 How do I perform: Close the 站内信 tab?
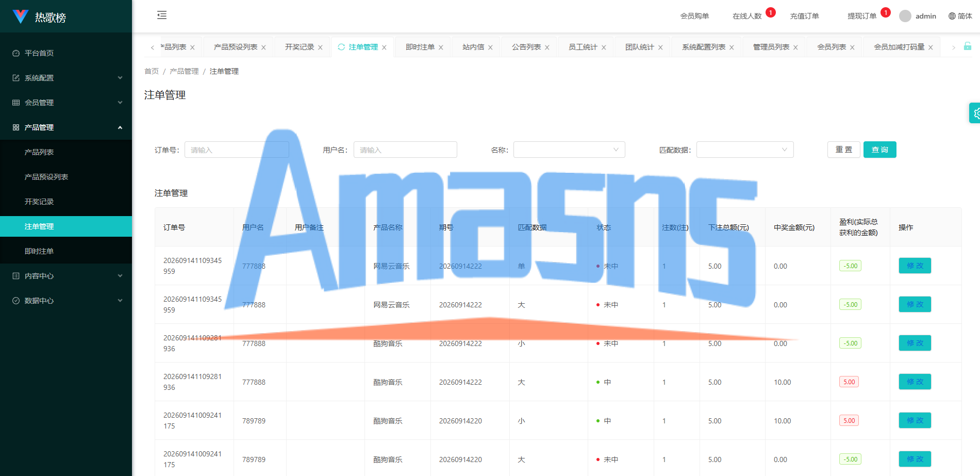pyautogui.click(x=490, y=47)
